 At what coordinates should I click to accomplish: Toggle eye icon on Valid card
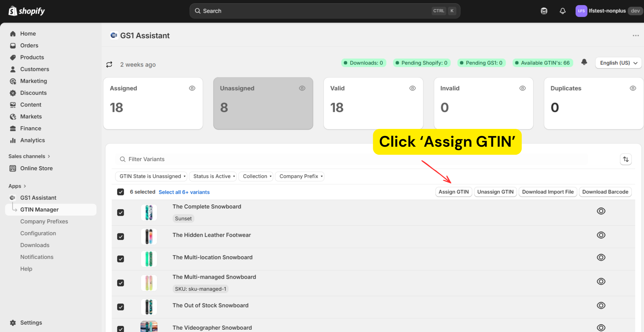[412, 88]
